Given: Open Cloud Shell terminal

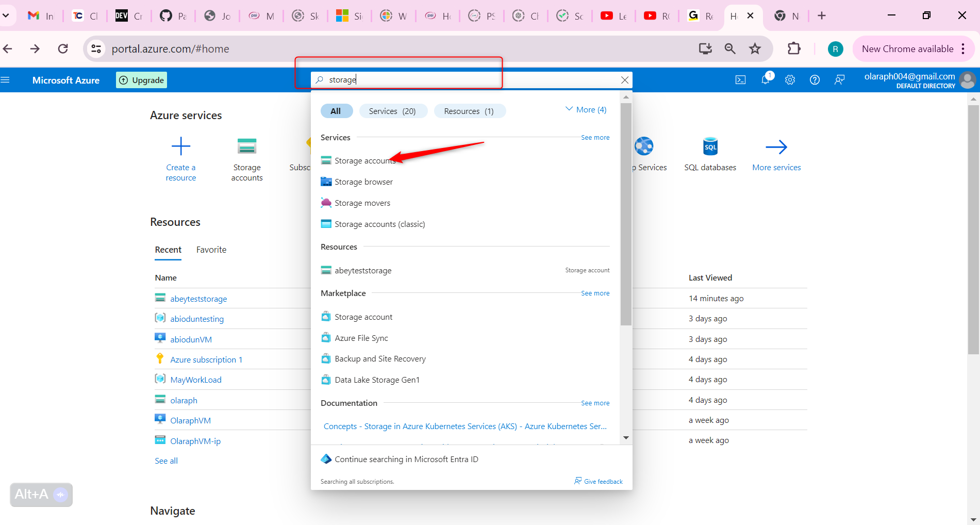Looking at the screenshot, I should 740,80.
